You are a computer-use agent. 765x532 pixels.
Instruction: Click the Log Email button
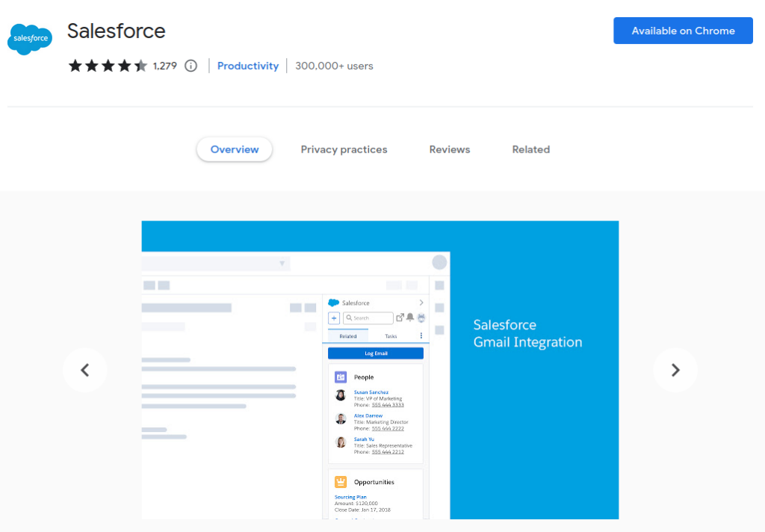click(x=376, y=353)
